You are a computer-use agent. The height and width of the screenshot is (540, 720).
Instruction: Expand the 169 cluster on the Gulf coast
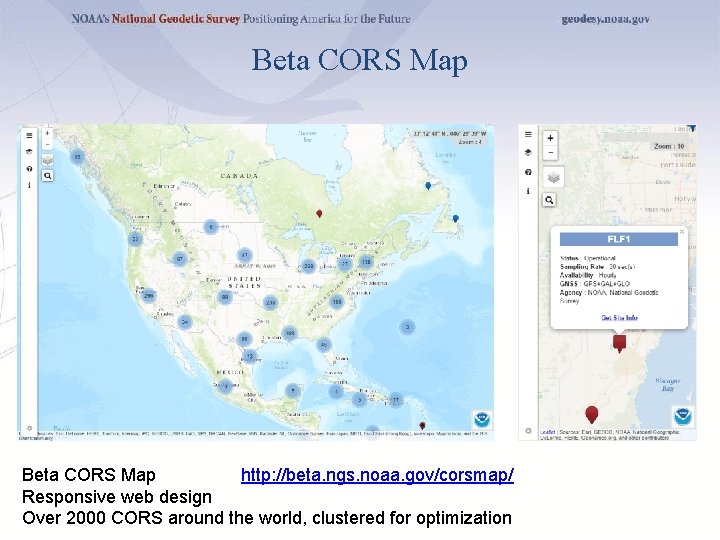pyautogui.click(x=290, y=333)
